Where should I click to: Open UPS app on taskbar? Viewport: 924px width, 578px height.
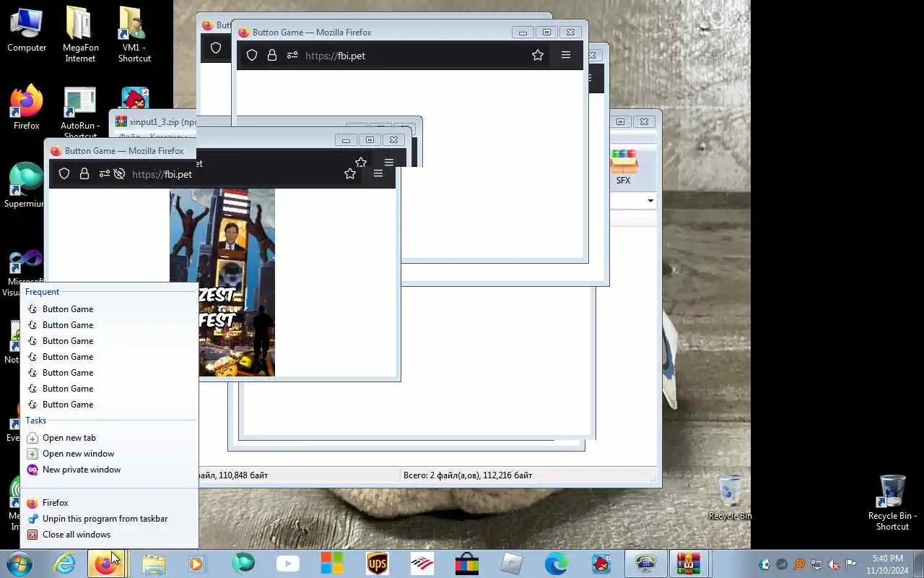(x=378, y=564)
